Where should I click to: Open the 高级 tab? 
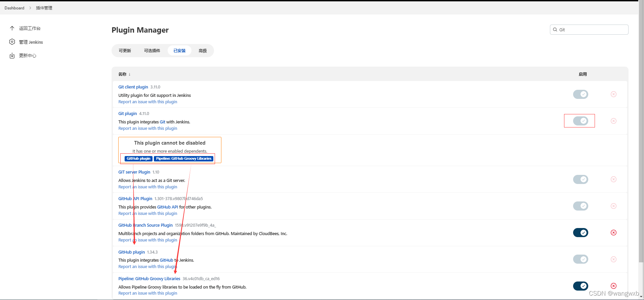(203, 50)
